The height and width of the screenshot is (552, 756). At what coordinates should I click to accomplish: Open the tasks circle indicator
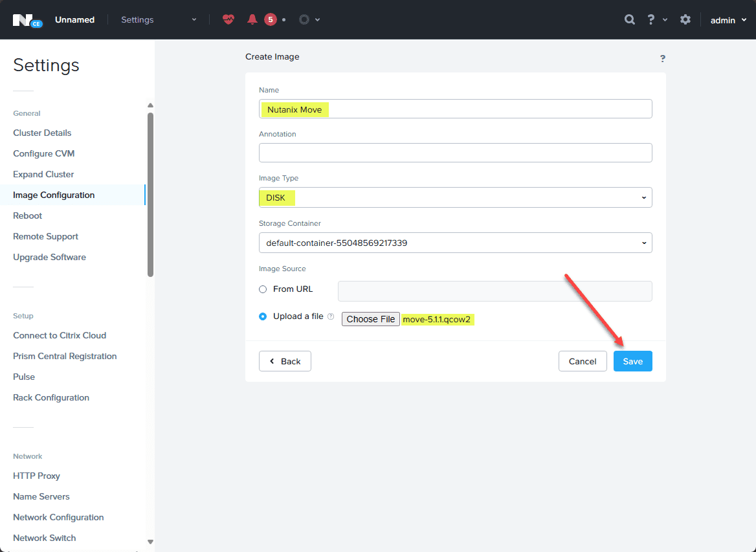coord(304,20)
